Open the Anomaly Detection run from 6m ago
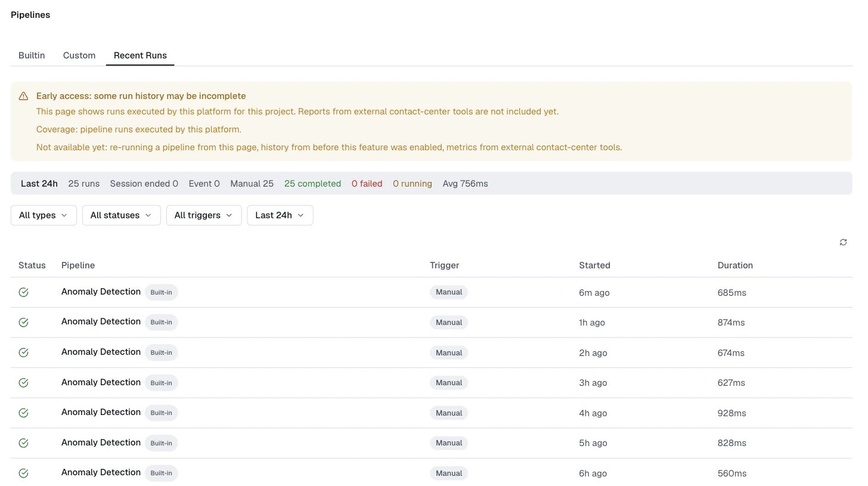This screenshot has width=868, height=486. coord(432,292)
